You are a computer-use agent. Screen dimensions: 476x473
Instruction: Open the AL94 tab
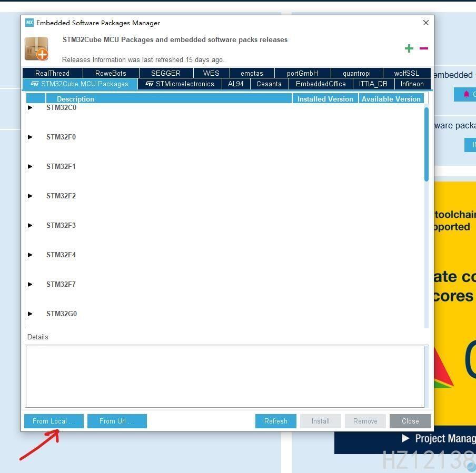pos(235,84)
